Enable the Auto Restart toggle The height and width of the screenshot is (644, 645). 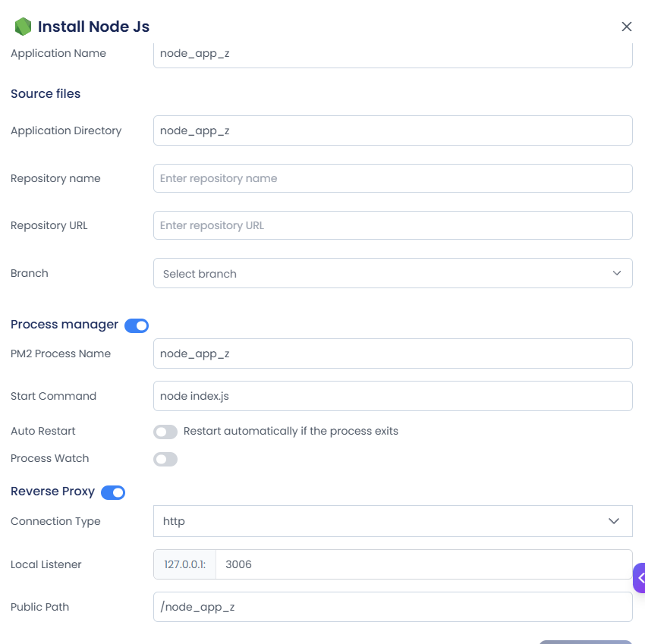[x=165, y=432]
